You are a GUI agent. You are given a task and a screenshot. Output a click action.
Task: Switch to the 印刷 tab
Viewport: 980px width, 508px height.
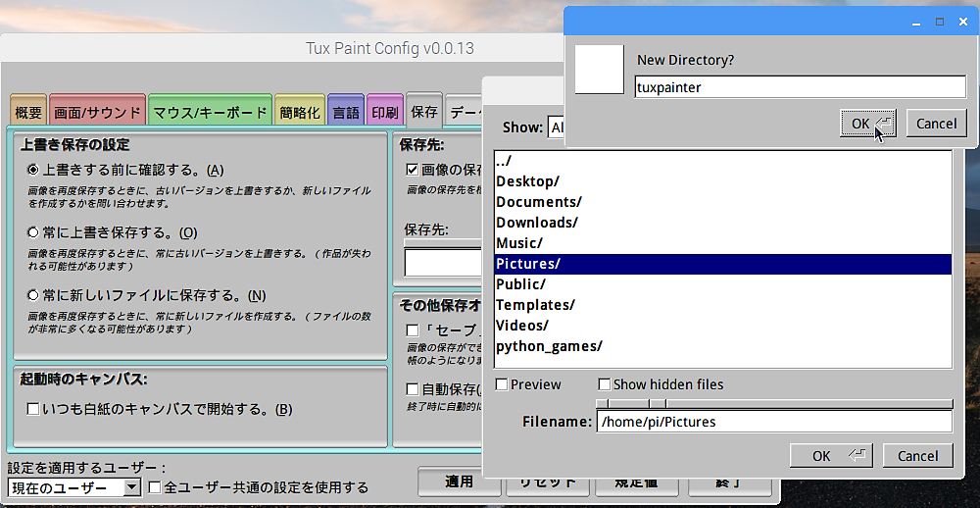[385, 113]
